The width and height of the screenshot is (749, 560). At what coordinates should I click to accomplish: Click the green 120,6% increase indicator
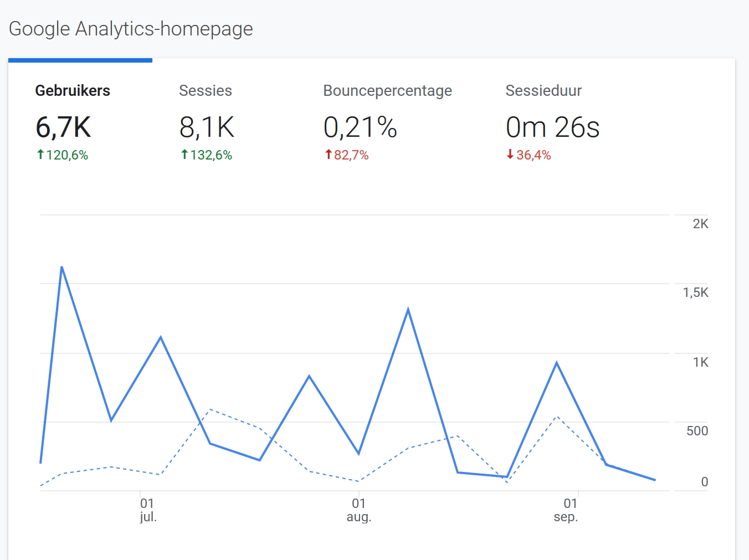62,155
